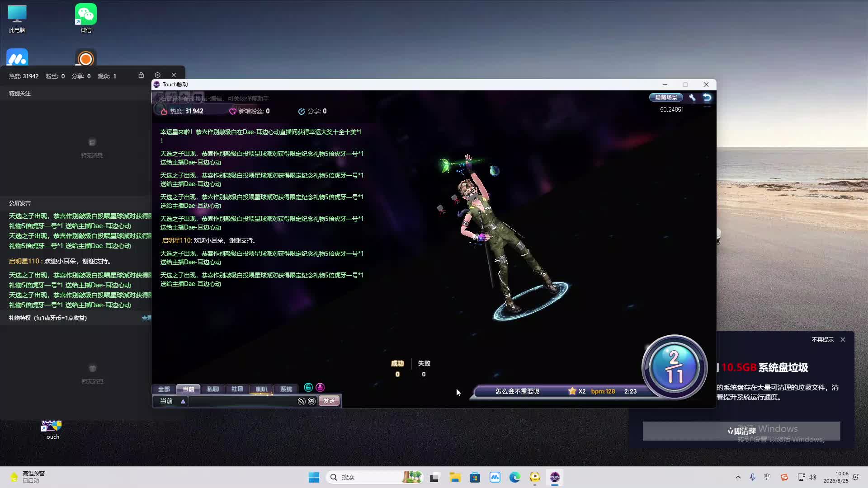This screenshot has width=868, height=488.
Task: Open the 社团 chat tab
Action: [x=237, y=389]
